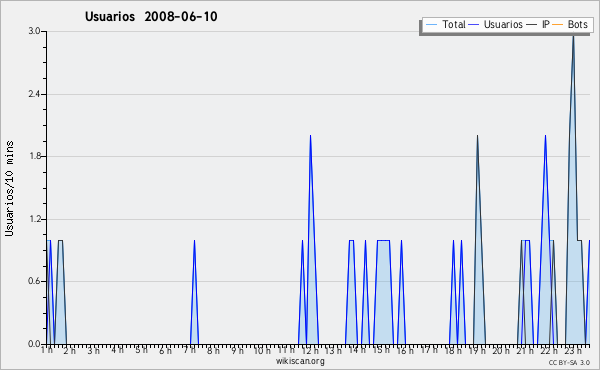The width and height of the screenshot is (600, 370).
Task: Click the y-axis value 0.0
Action: tap(34, 344)
